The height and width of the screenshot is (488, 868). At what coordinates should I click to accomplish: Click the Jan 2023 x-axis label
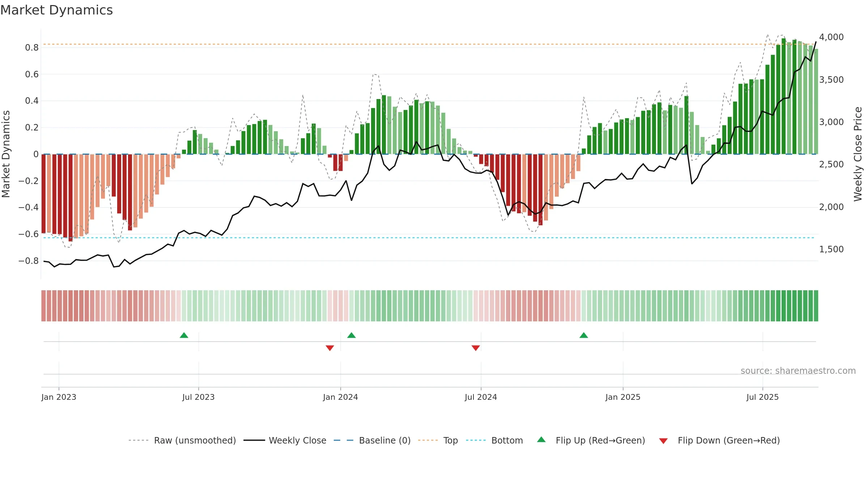(x=59, y=397)
